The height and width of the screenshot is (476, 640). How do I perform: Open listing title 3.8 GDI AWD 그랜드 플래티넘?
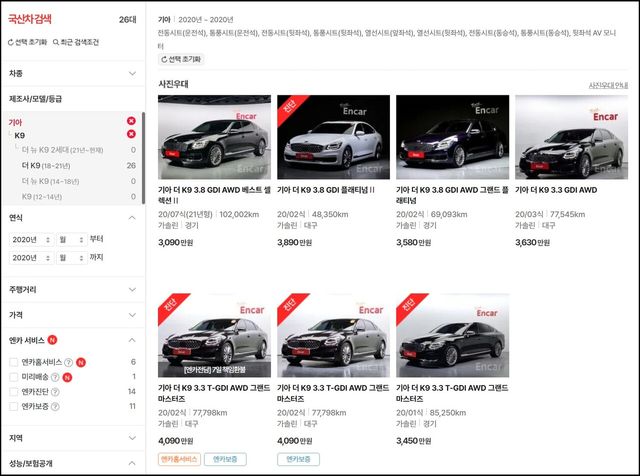452,195
